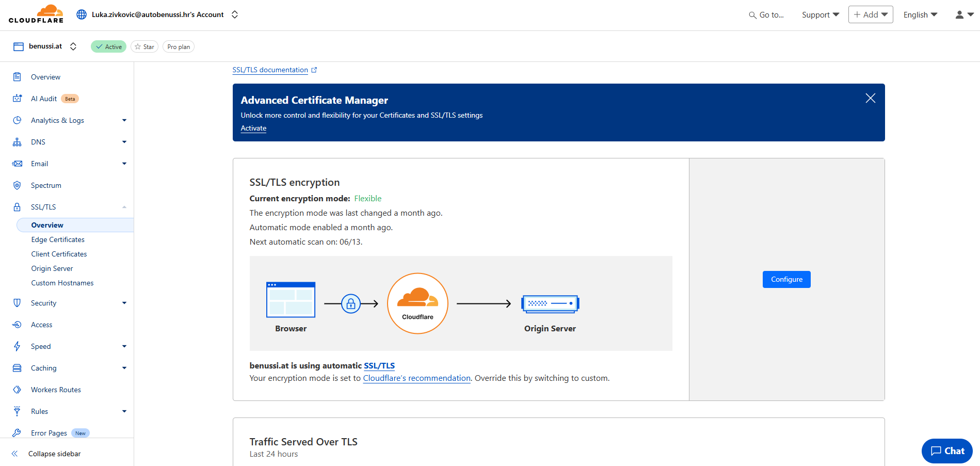Click Activate in the blue banner
980x466 pixels.
point(253,128)
